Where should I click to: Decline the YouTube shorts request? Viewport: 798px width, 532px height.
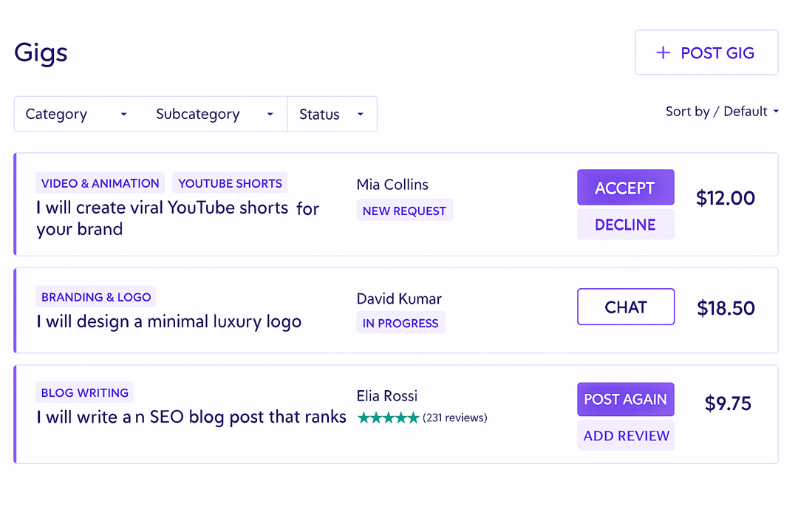pos(625,225)
